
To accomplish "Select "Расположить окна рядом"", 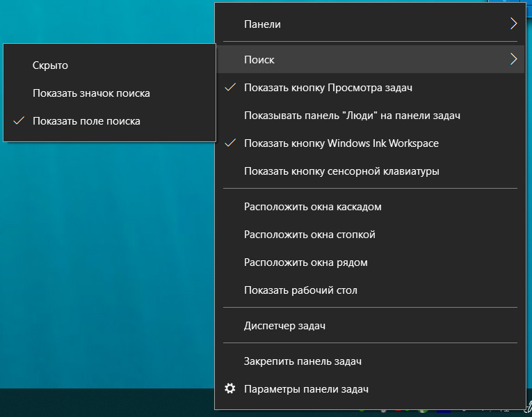I will [305, 262].
